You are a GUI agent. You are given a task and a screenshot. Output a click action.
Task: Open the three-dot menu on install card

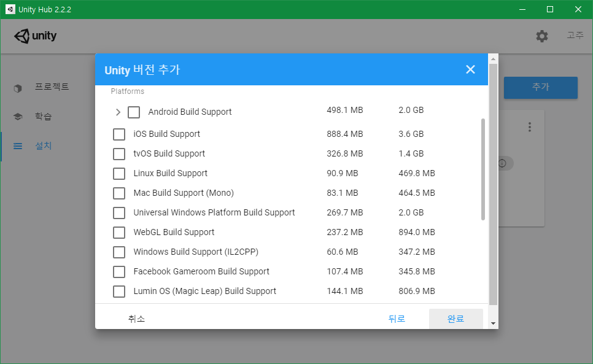pos(529,127)
